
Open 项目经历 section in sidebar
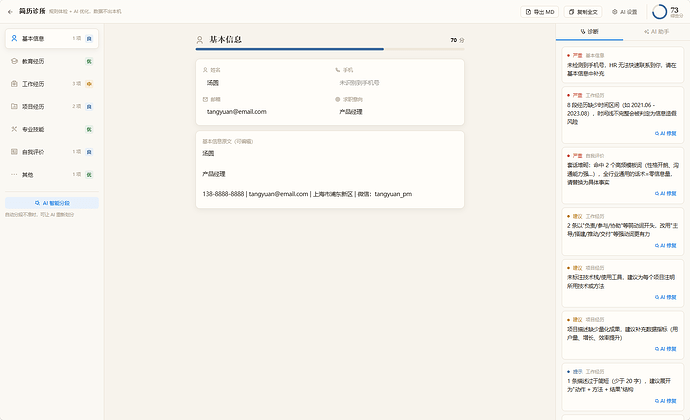point(52,107)
